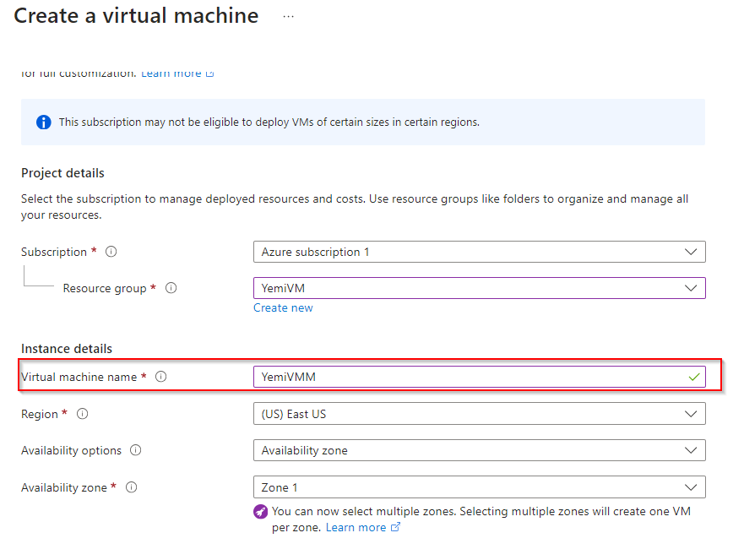Viewport: 744px width, 560px height.
Task: Show info tooltip for Virtual machine name
Action: tap(161, 377)
